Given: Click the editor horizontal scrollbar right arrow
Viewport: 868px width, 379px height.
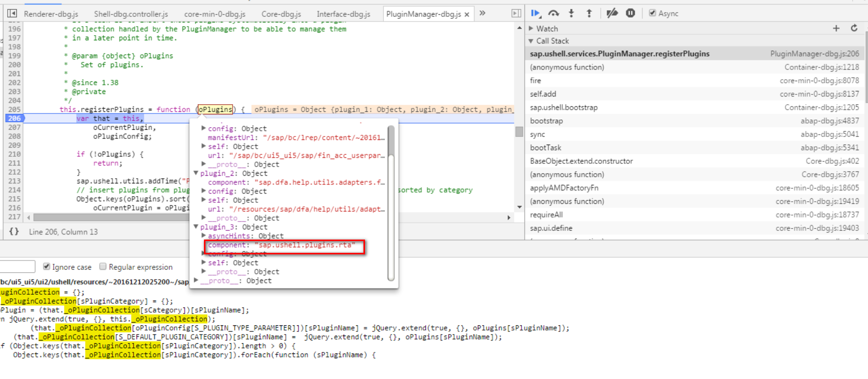Looking at the screenshot, I should (509, 218).
